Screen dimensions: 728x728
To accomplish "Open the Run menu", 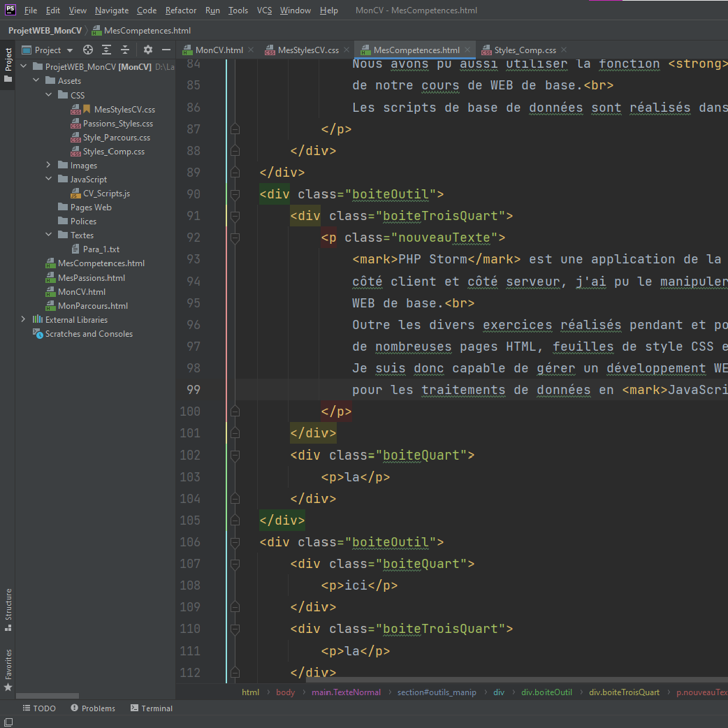I will (x=212, y=10).
